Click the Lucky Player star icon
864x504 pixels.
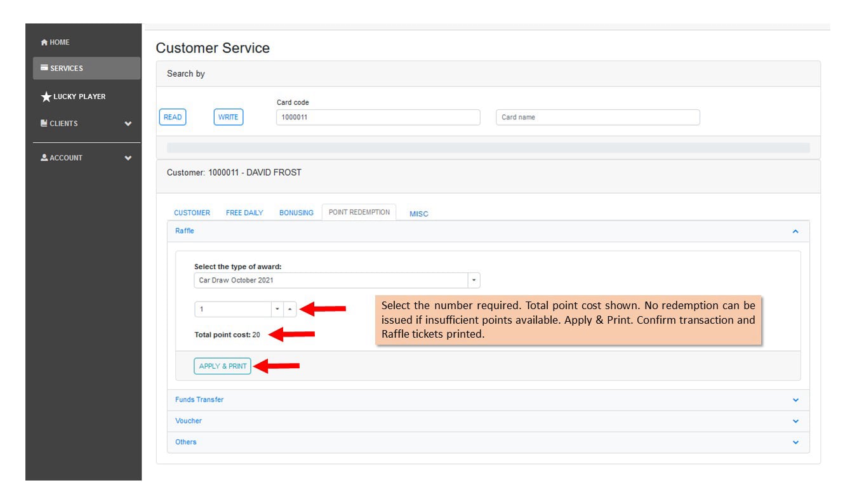[x=46, y=96]
